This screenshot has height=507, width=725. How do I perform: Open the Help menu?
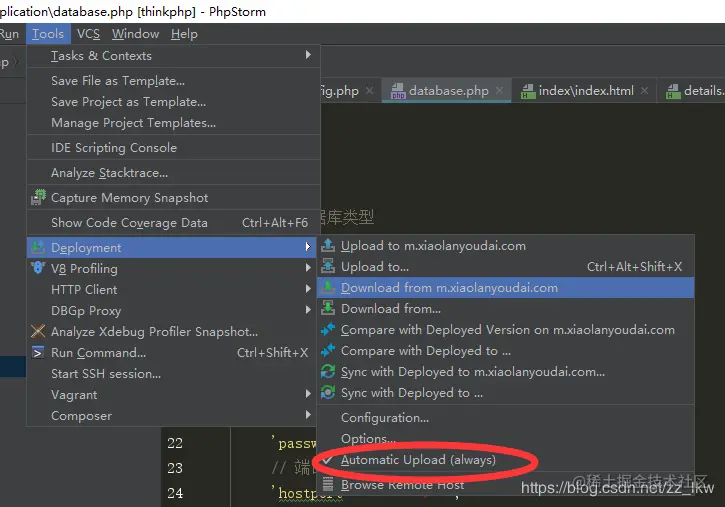pos(184,34)
